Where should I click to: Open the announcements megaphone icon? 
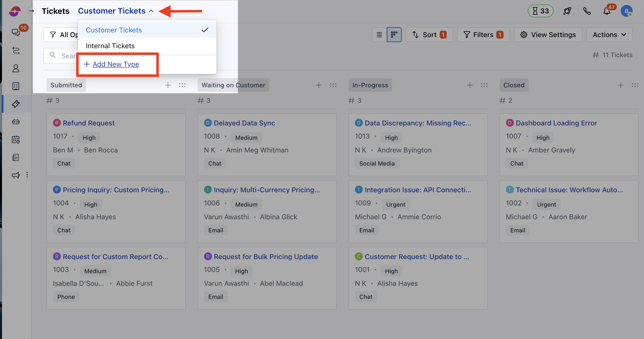click(15, 175)
